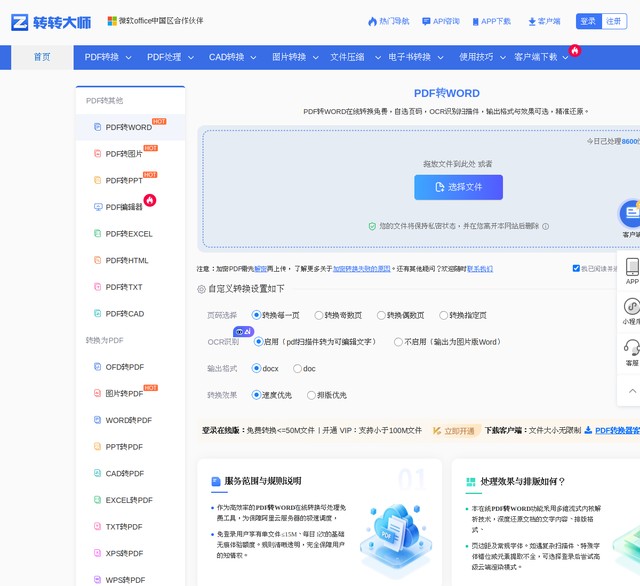Click the PDF转CAD sidebar icon
640x586 pixels.
(x=98, y=313)
